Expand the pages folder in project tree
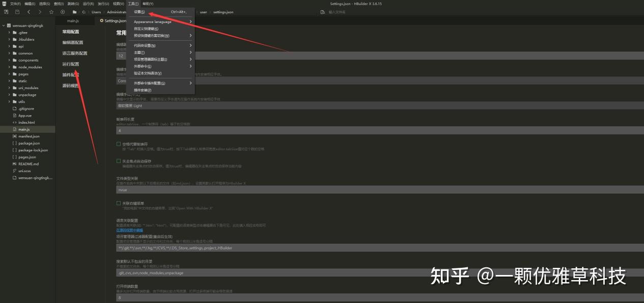 coord(9,74)
